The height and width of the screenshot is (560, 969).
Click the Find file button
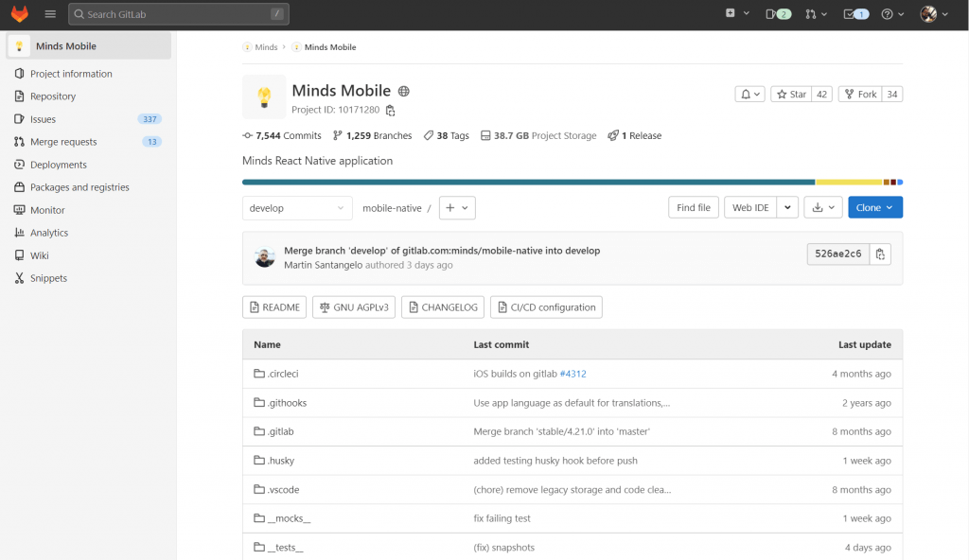pyautogui.click(x=693, y=208)
